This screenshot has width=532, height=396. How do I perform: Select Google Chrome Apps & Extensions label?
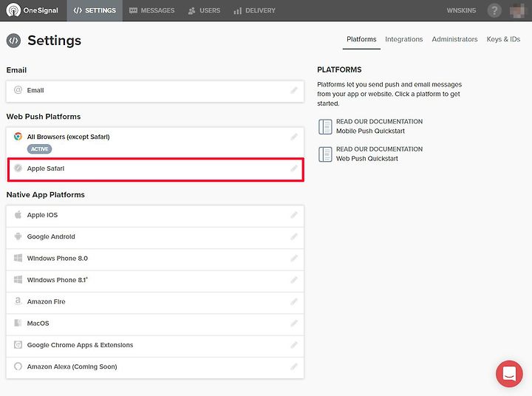pos(80,345)
